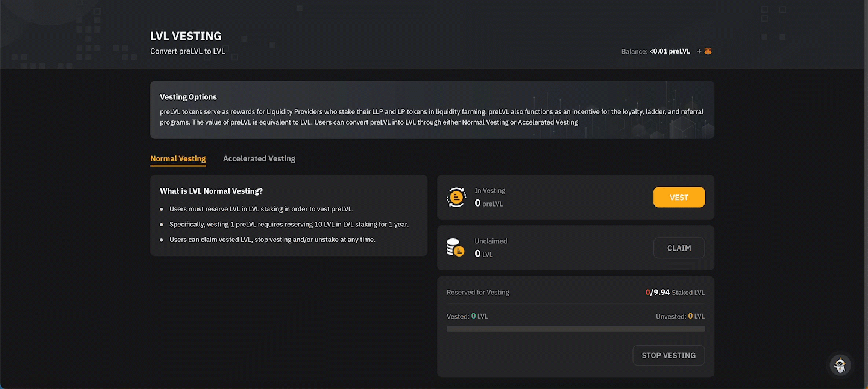Select the Normal Vesting tab
Image resolution: width=868 pixels, height=389 pixels.
click(x=178, y=158)
